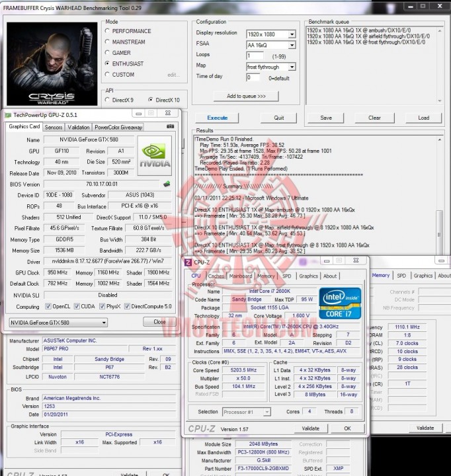This screenshot has height=476, width=451.
Task: Open the NVIDIA GeForce GTX 580 card selector
Action: click(58, 323)
